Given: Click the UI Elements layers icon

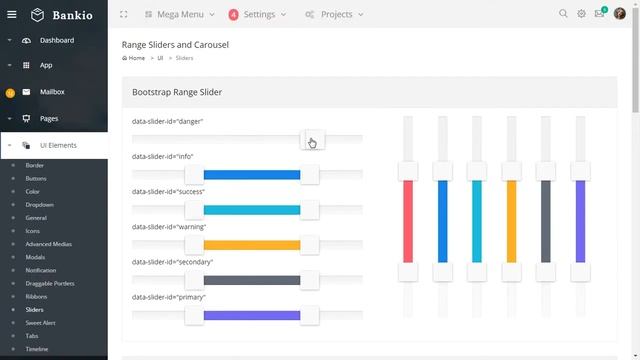Looking at the screenshot, I should point(26,145).
